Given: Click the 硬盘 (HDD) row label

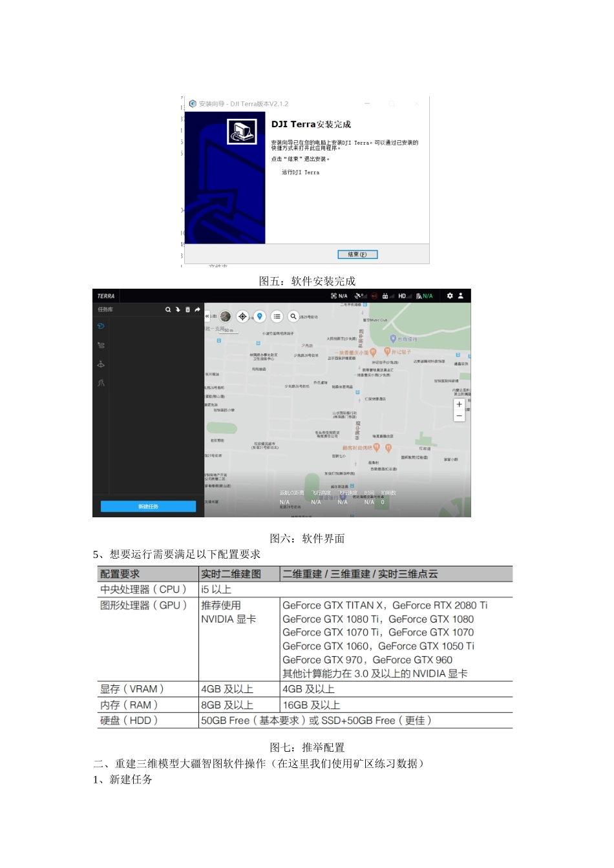Looking at the screenshot, I should pyautogui.click(x=129, y=720).
